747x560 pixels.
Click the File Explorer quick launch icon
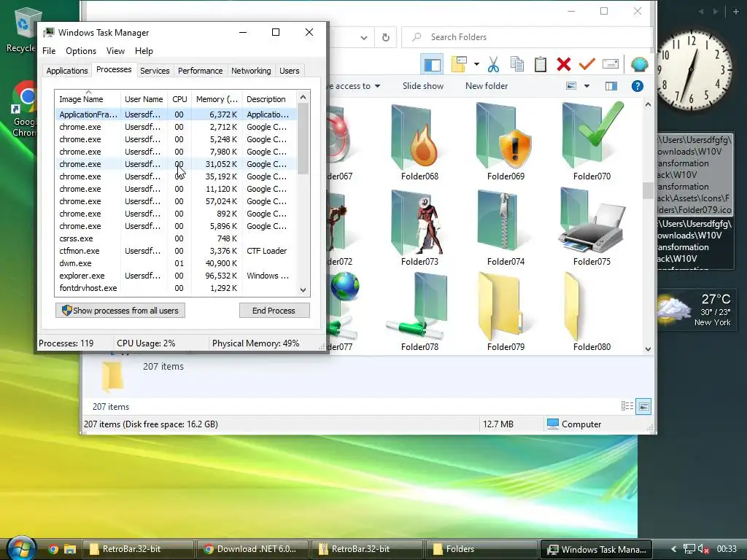point(70,549)
